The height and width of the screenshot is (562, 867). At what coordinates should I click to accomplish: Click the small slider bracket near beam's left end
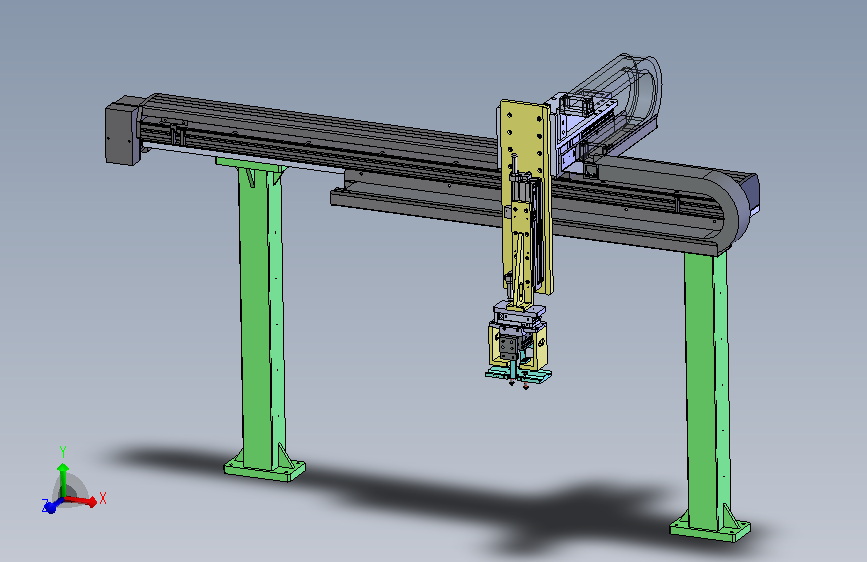tap(177, 132)
